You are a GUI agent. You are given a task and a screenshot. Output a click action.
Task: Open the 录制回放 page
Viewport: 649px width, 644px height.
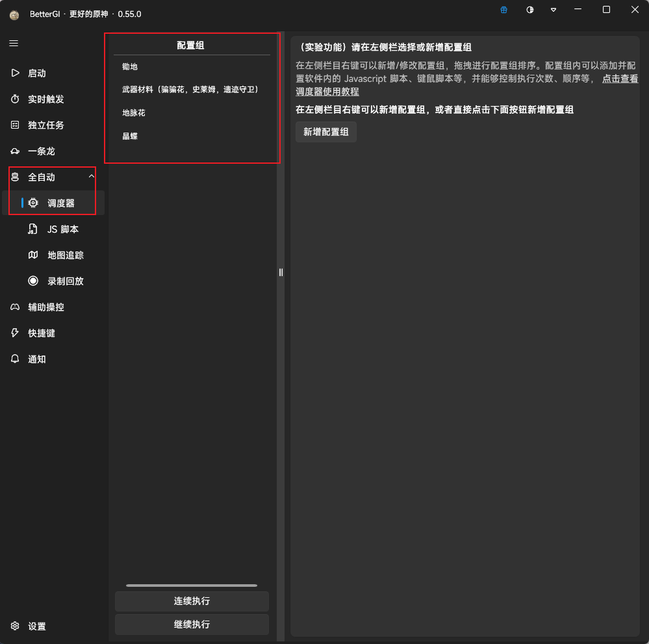(x=65, y=281)
